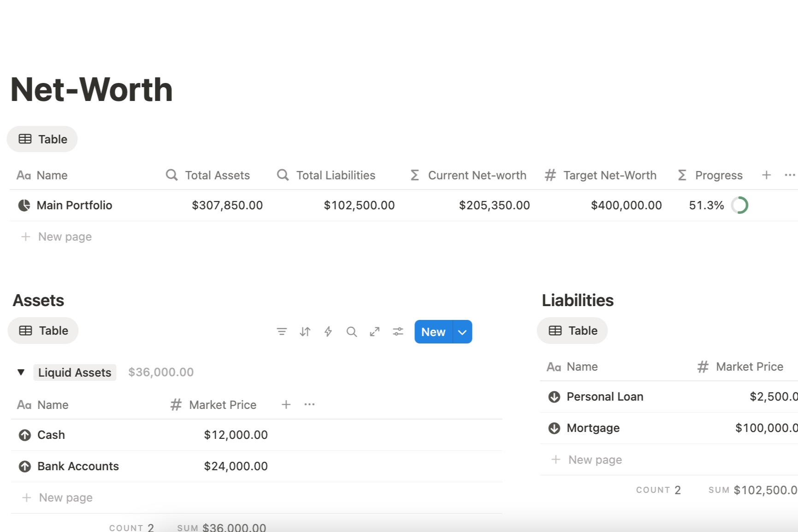Image resolution: width=798 pixels, height=532 pixels.
Task: Open search in the Assets database
Action: click(351, 331)
